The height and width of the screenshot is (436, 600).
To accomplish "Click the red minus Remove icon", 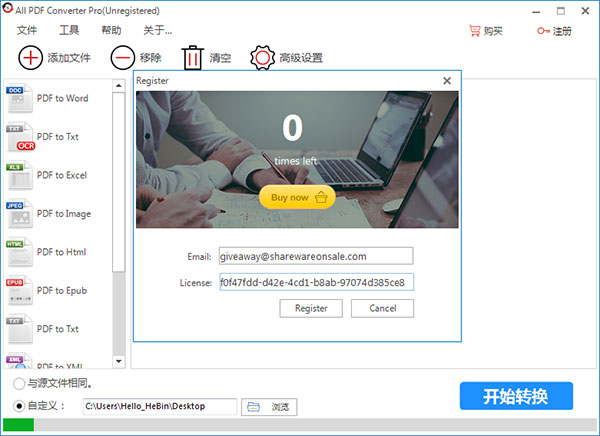I will click(x=123, y=58).
